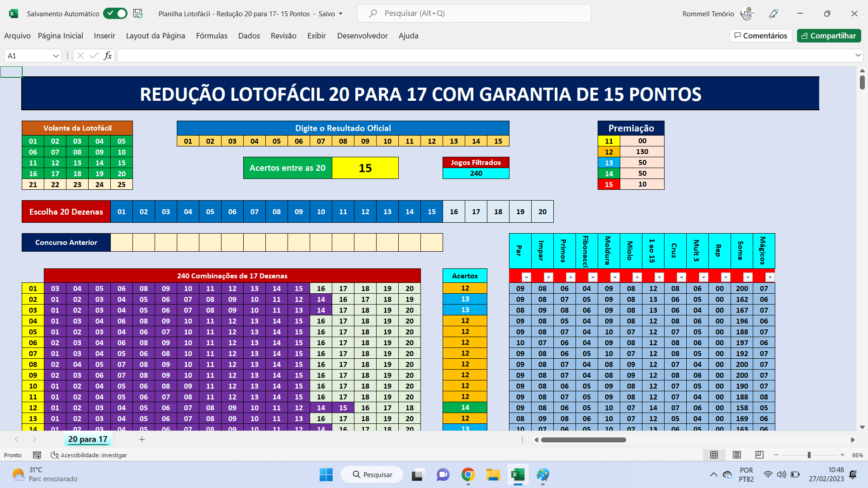Expand the Name Box dropdown
868x488 pixels.
click(56, 56)
